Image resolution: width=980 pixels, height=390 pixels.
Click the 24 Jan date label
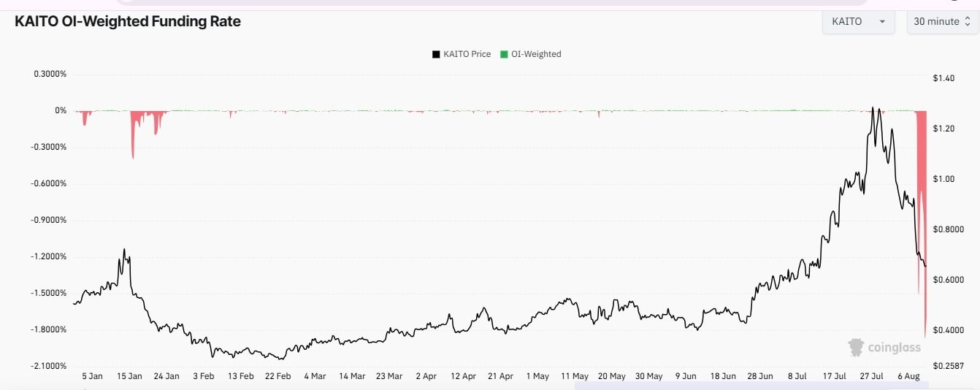166,377
